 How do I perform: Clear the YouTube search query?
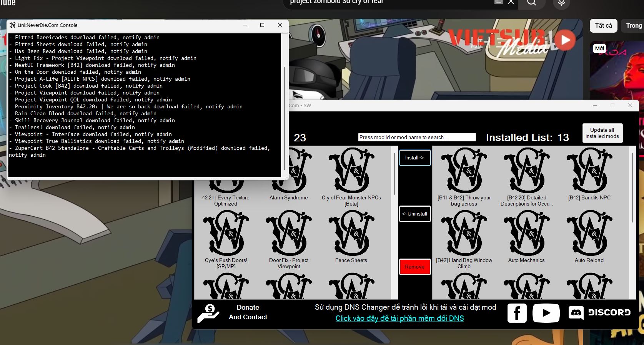tap(511, 2)
